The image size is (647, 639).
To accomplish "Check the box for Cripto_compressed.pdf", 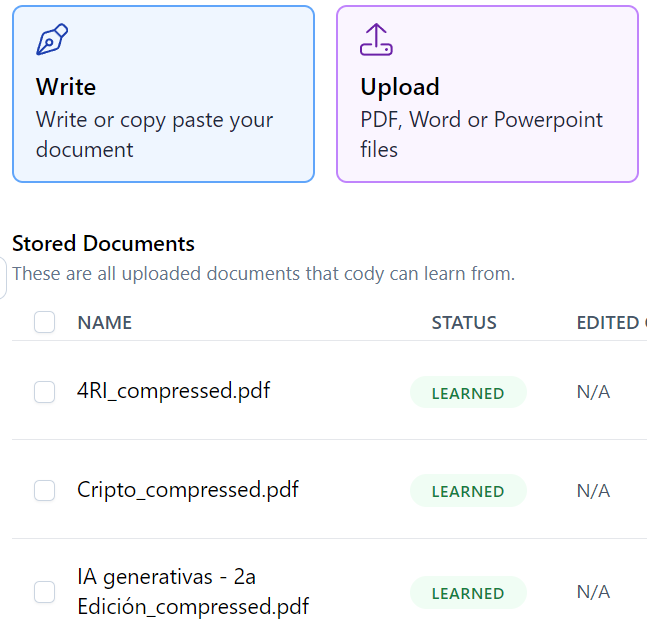I will click(x=45, y=490).
